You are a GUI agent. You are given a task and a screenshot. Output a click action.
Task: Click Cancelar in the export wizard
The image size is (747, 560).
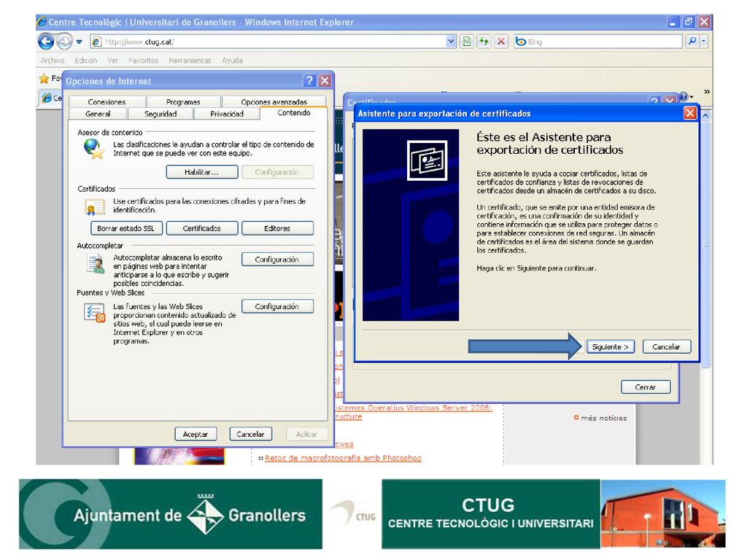click(x=666, y=346)
